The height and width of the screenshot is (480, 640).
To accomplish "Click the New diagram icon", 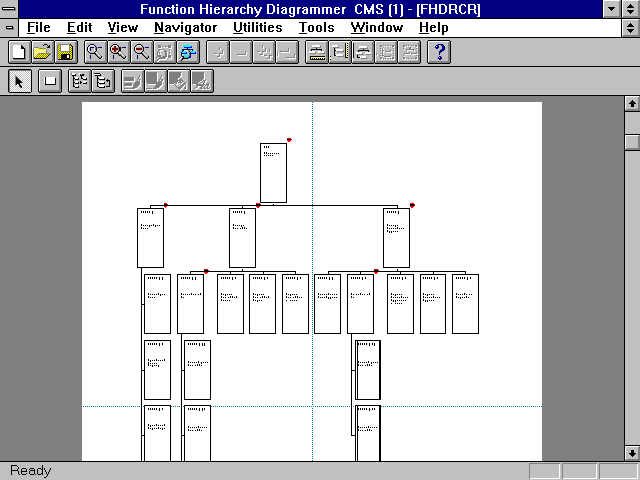I will pyautogui.click(x=18, y=52).
